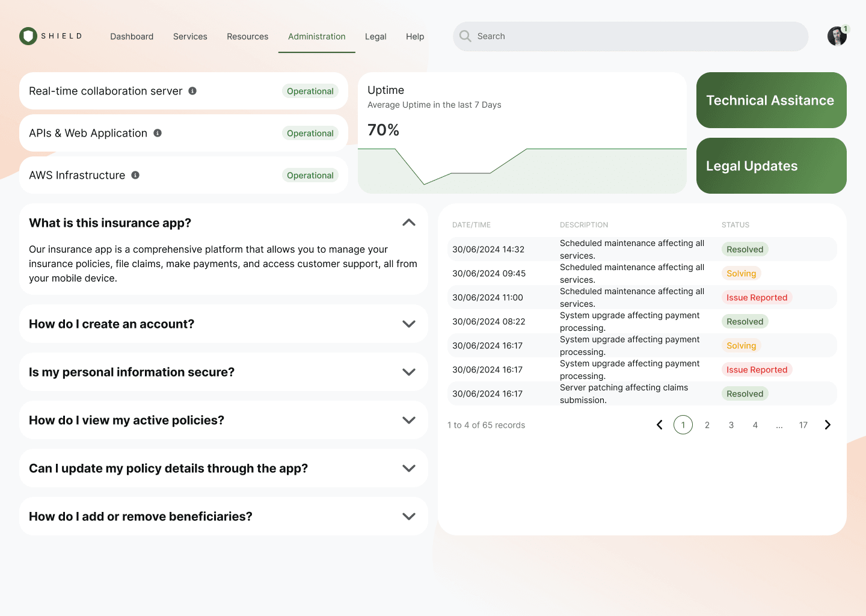Expand "How do I create an account?"

tap(409, 324)
